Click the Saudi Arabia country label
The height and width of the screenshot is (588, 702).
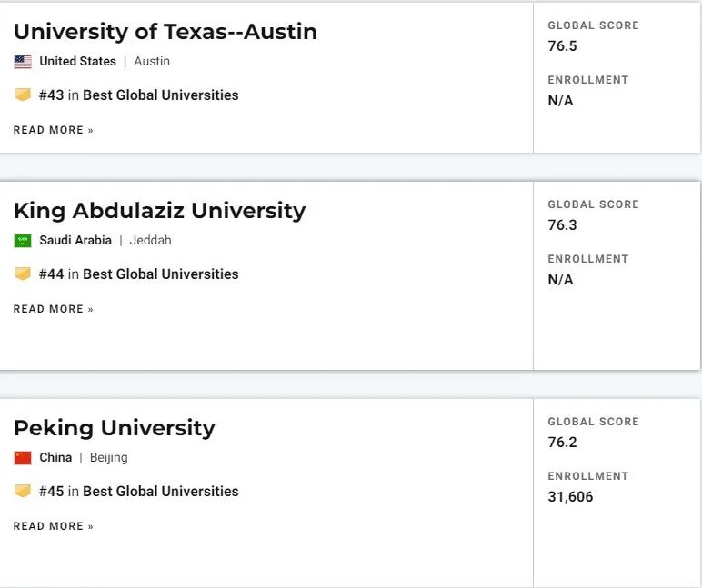(75, 240)
